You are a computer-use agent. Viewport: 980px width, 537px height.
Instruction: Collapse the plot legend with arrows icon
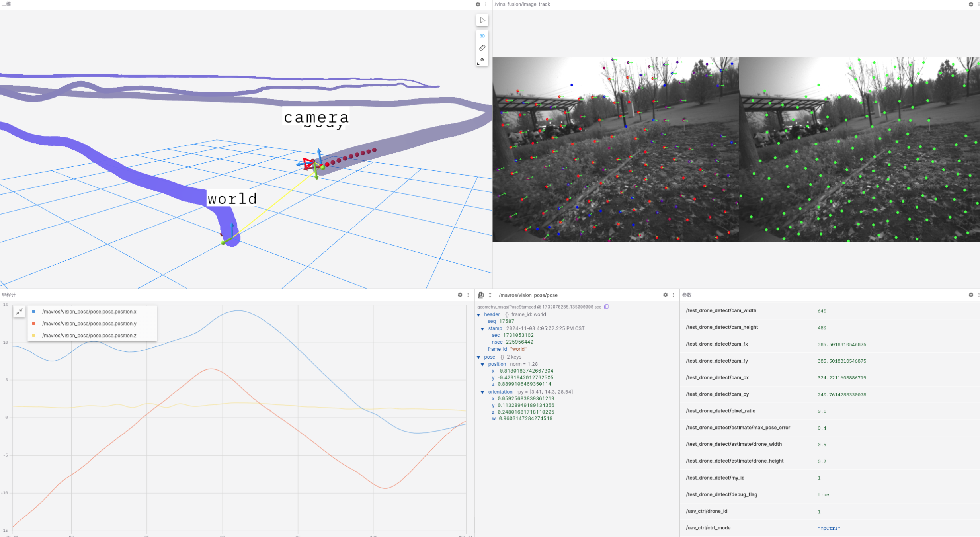tap(19, 312)
